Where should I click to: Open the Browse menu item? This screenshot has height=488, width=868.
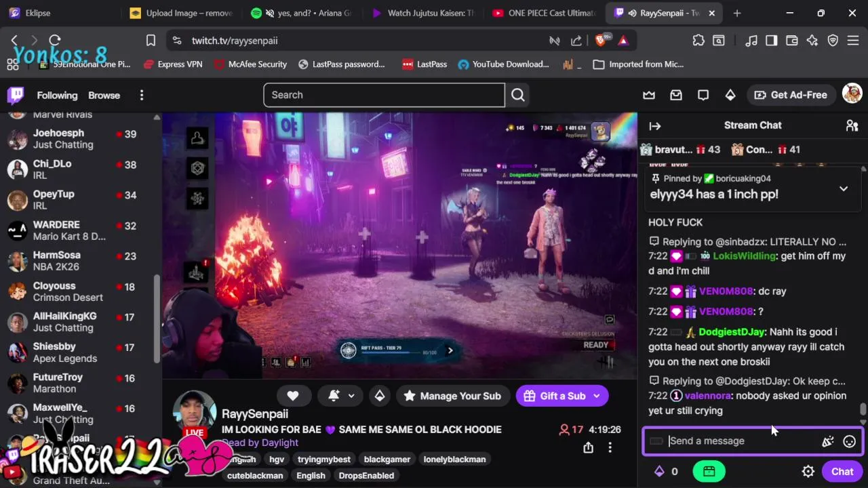point(104,96)
